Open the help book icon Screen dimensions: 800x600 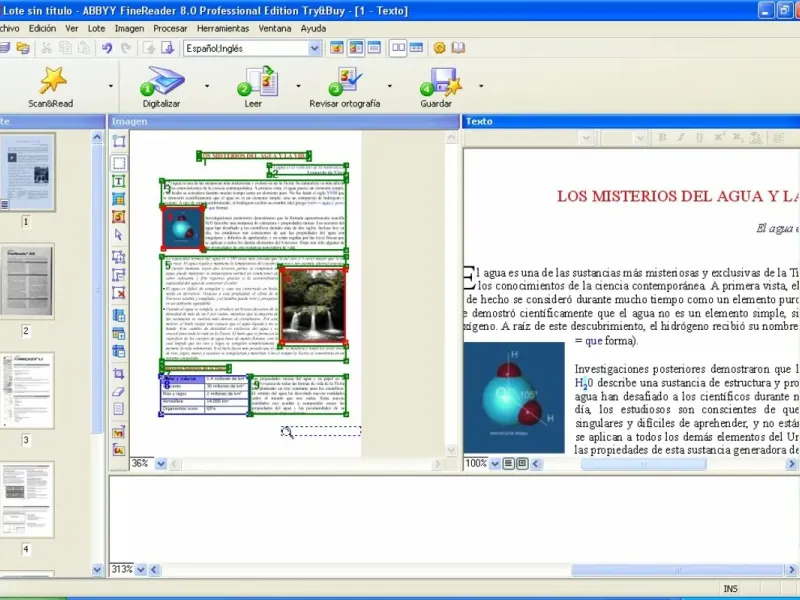(x=458, y=48)
